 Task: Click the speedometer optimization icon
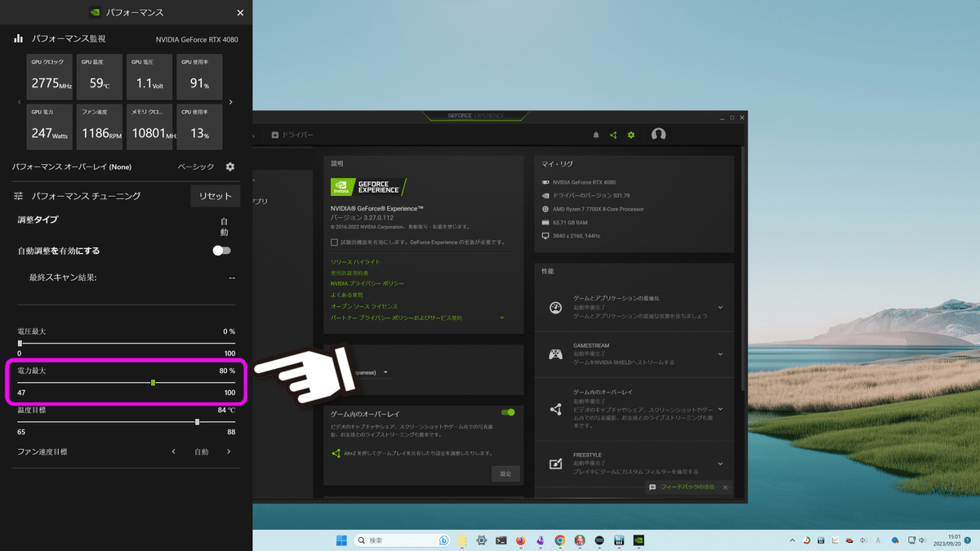tap(555, 308)
